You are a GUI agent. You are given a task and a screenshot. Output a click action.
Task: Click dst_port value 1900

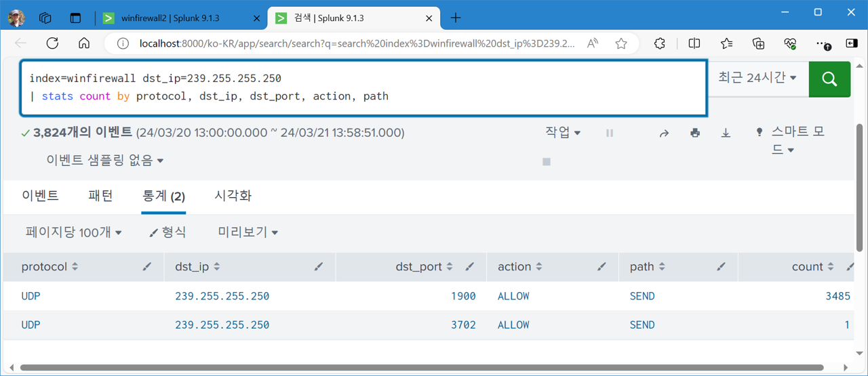click(463, 296)
